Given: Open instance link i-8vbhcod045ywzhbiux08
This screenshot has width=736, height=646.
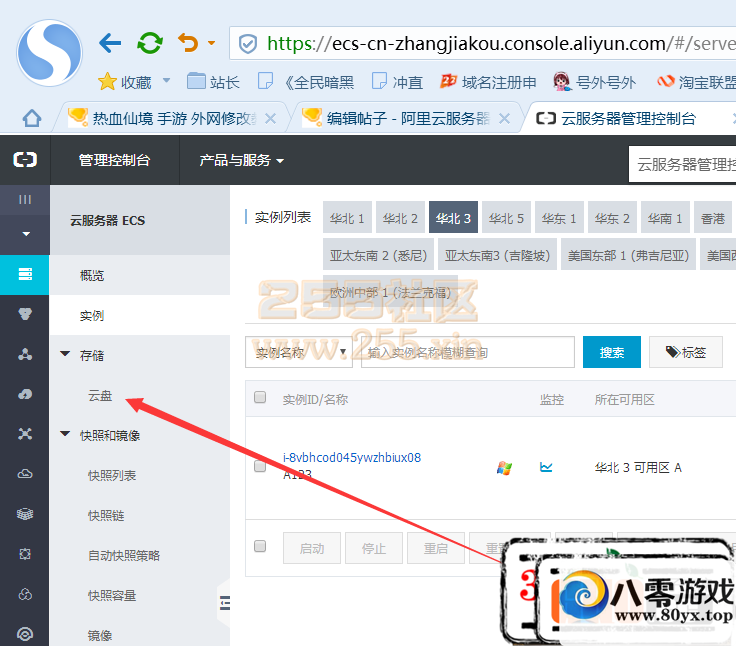Looking at the screenshot, I should [352, 457].
